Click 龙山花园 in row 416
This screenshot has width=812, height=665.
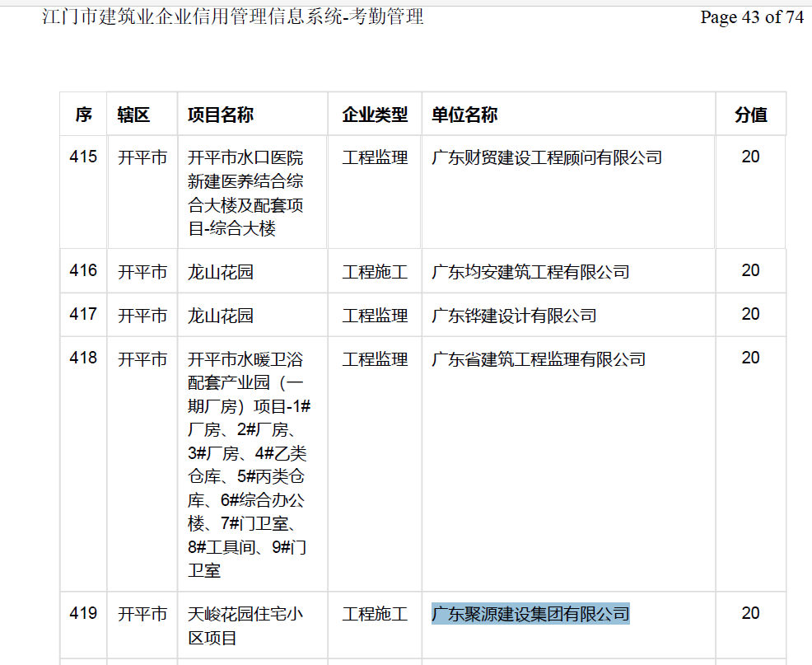coord(221,272)
